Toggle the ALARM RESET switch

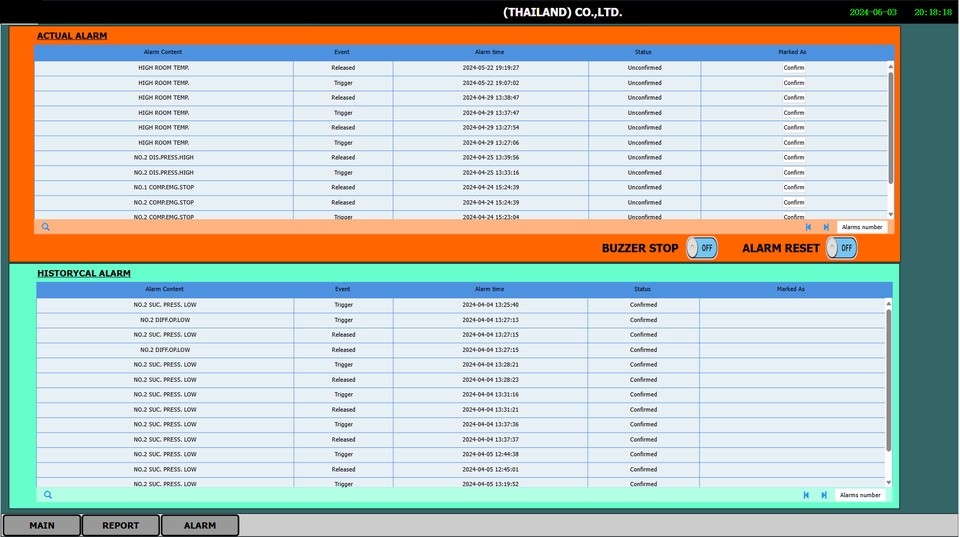pyautogui.click(x=841, y=248)
